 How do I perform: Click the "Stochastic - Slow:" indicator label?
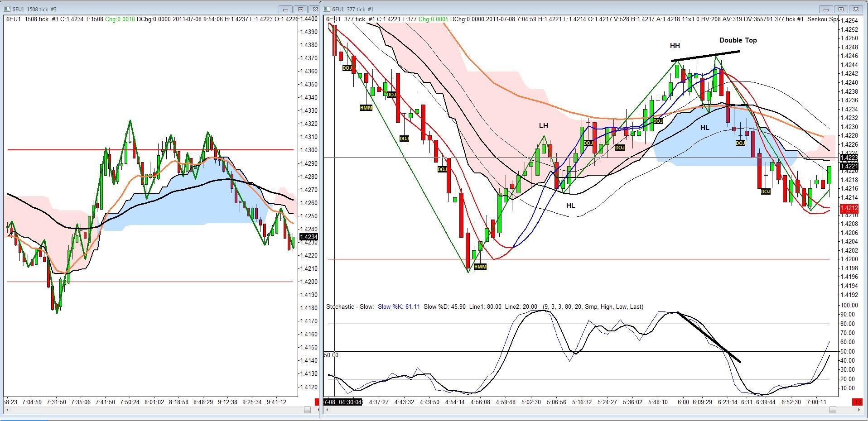[350, 307]
